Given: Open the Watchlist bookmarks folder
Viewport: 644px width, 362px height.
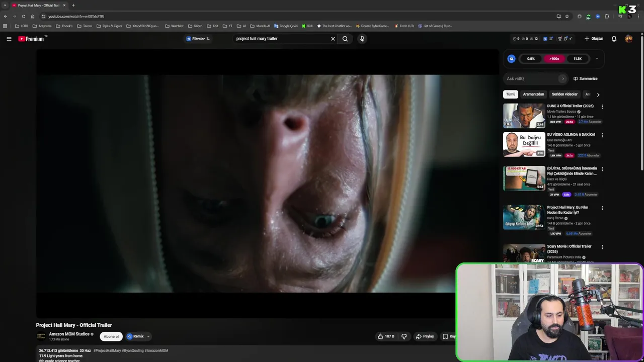Looking at the screenshot, I should (x=174, y=26).
